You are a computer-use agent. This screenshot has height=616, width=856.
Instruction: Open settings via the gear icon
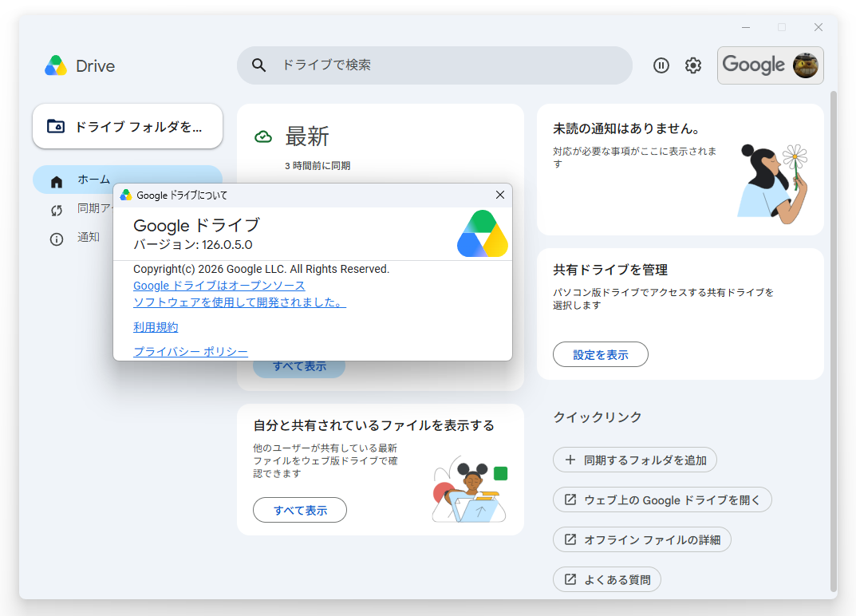coord(693,65)
